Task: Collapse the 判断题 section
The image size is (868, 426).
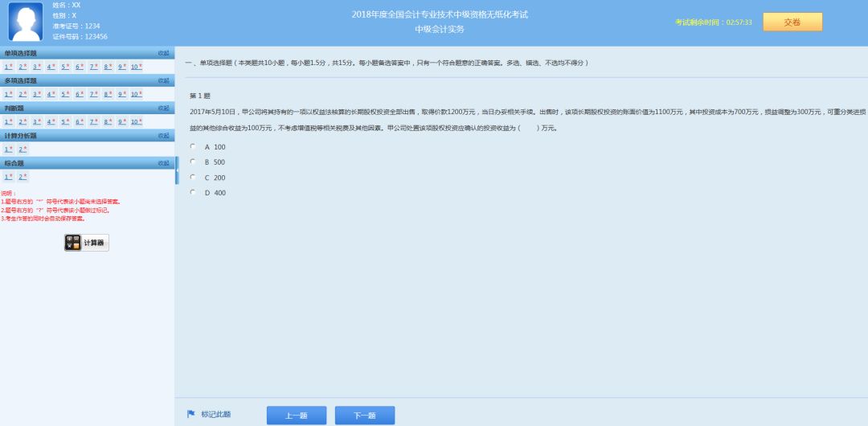Action: (163, 108)
